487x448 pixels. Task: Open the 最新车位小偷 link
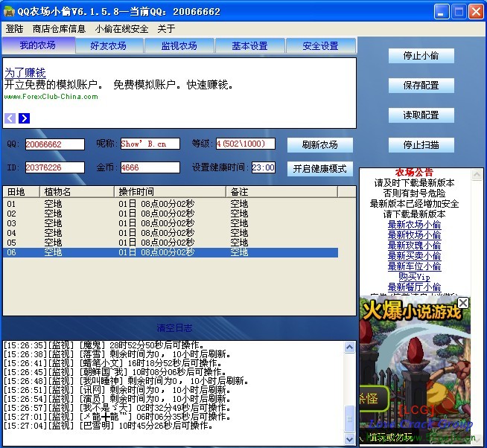[x=414, y=266]
